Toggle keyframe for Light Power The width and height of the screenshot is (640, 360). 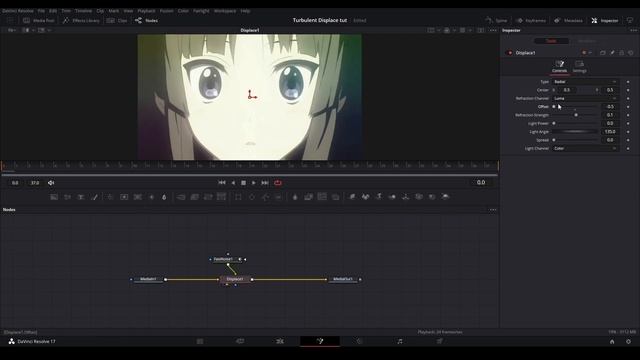coord(628,123)
